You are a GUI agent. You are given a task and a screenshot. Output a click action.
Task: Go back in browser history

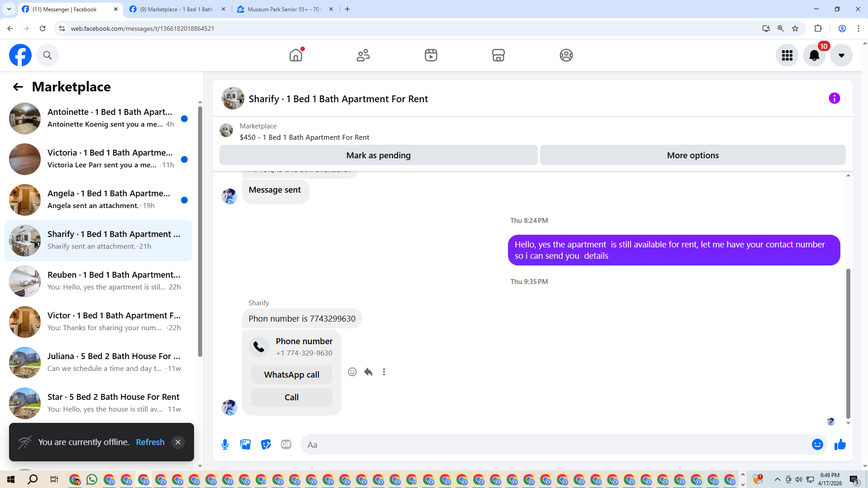pyautogui.click(x=10, y=28)
